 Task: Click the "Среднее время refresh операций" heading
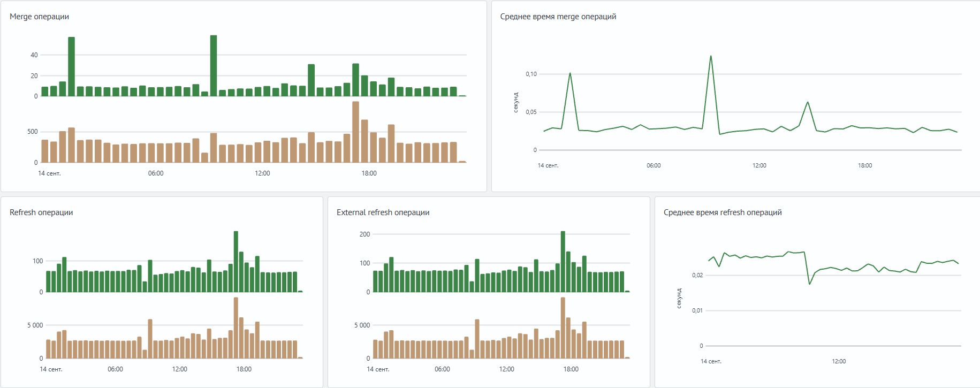click(x=723, y=212)
